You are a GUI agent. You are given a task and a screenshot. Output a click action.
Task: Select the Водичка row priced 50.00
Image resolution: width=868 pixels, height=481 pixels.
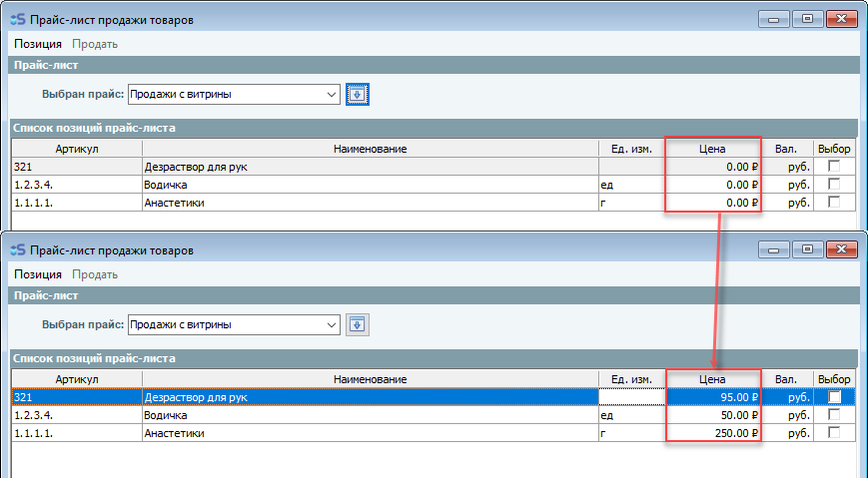click(370, 415)
